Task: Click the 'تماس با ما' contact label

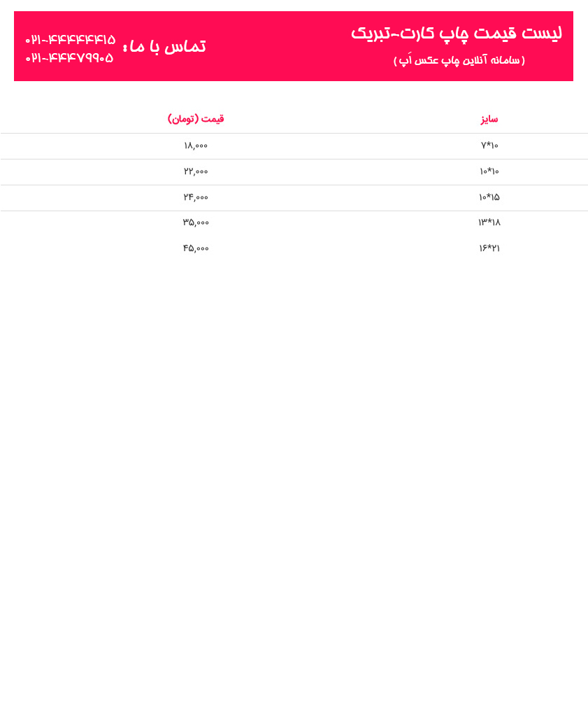Action: point(165,47)
